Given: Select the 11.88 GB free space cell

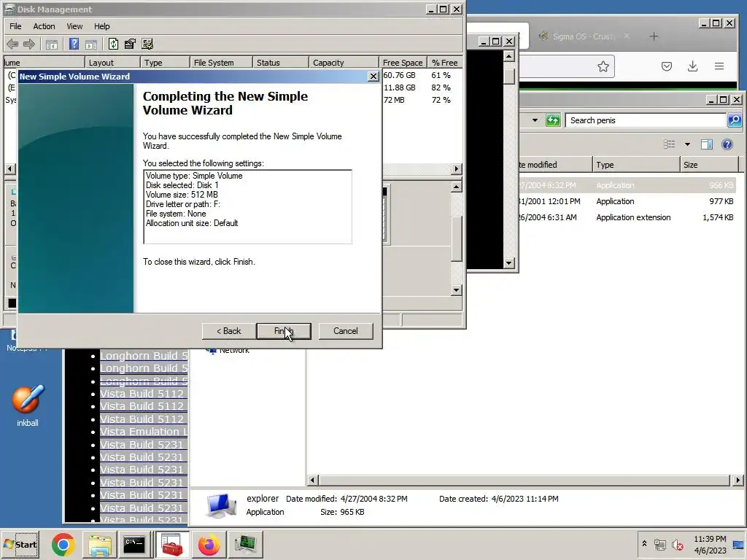Looking at the screenshot, I should 400,87.
